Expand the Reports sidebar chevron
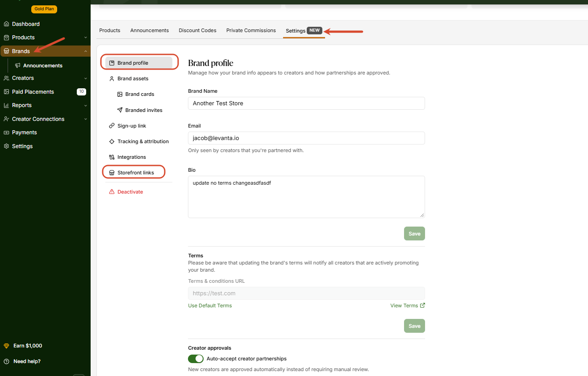 (x=85, y=105)
